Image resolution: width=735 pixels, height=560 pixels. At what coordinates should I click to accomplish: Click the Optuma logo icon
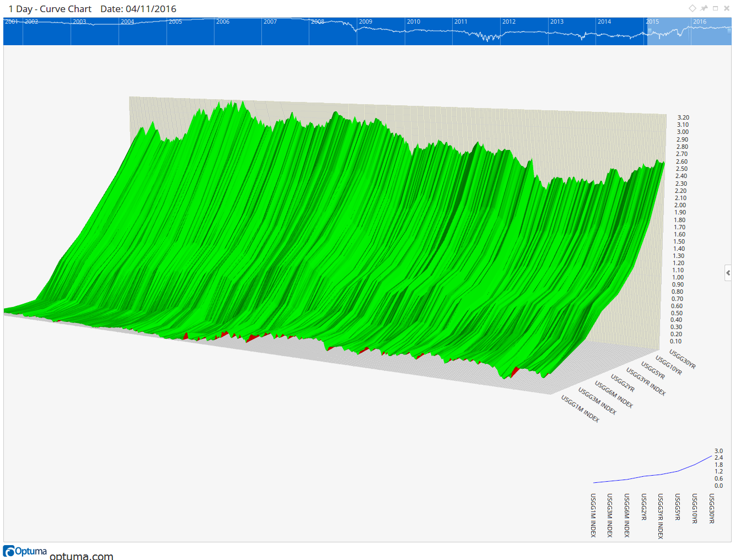9,551
